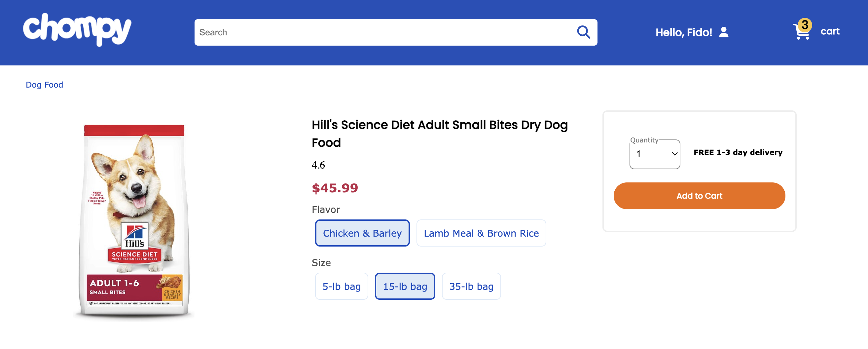Go to Dog Food breadcrumb
The width and height of the screenshot is (868, 349).
45,85
